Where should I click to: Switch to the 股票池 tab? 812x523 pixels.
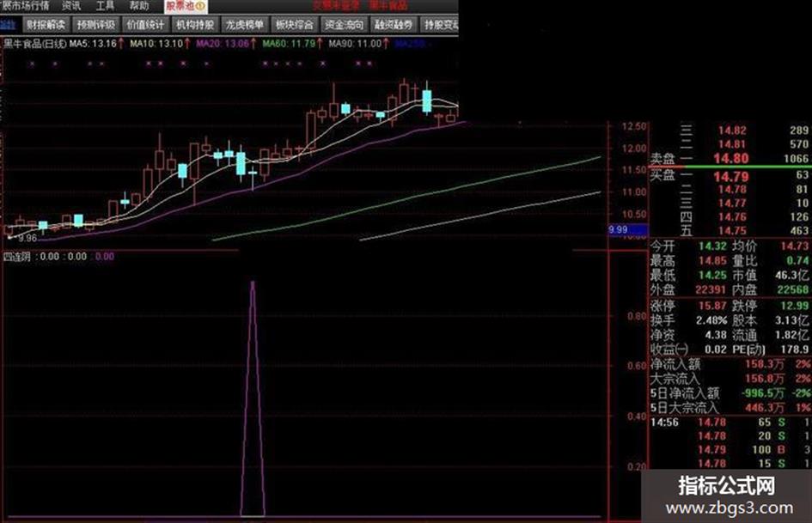[186, 6]
